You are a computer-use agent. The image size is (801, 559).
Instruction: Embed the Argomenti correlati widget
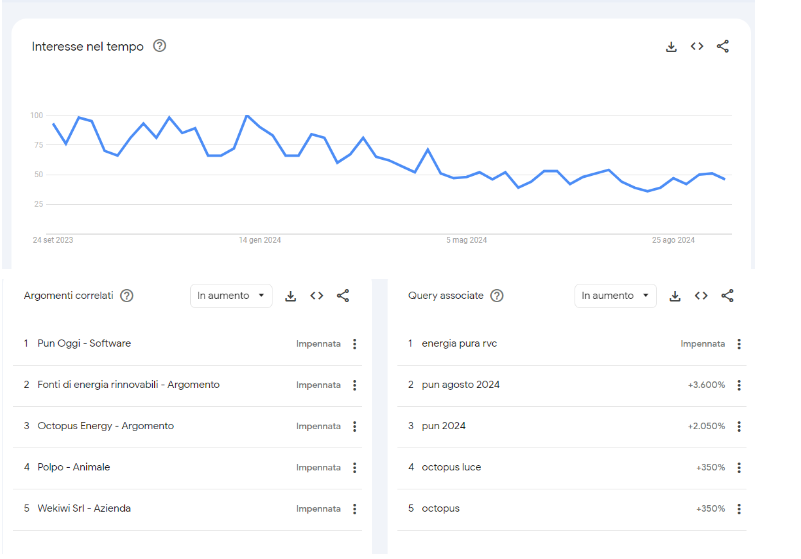(317, 296)
